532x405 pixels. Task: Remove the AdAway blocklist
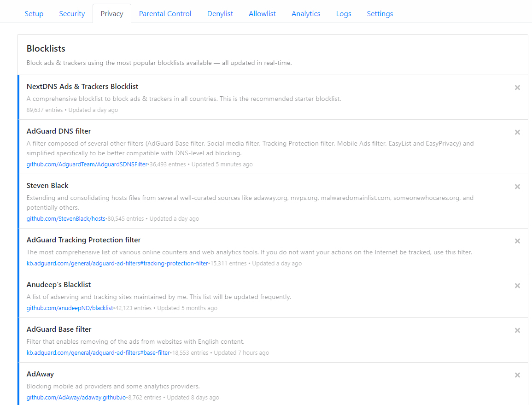coord(517,375)
